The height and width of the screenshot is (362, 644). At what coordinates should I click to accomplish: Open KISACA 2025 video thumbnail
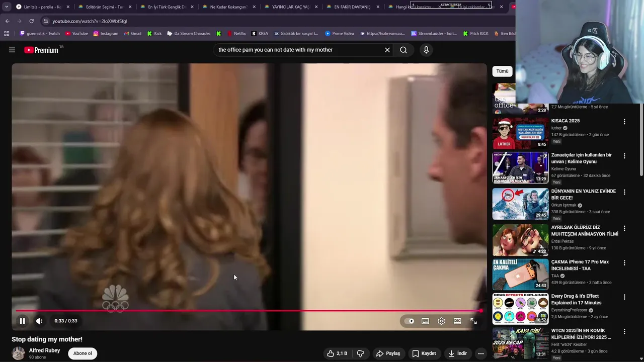520,133
